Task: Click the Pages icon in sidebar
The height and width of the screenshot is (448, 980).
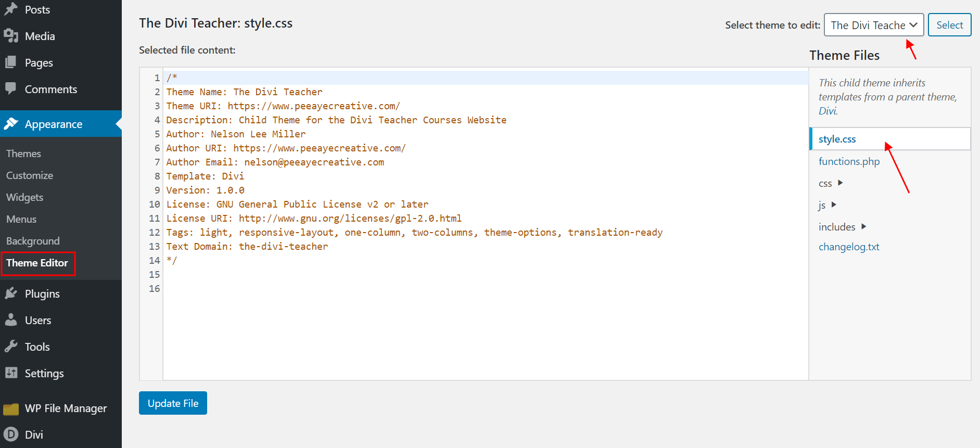Action: (x=11, y=62)
